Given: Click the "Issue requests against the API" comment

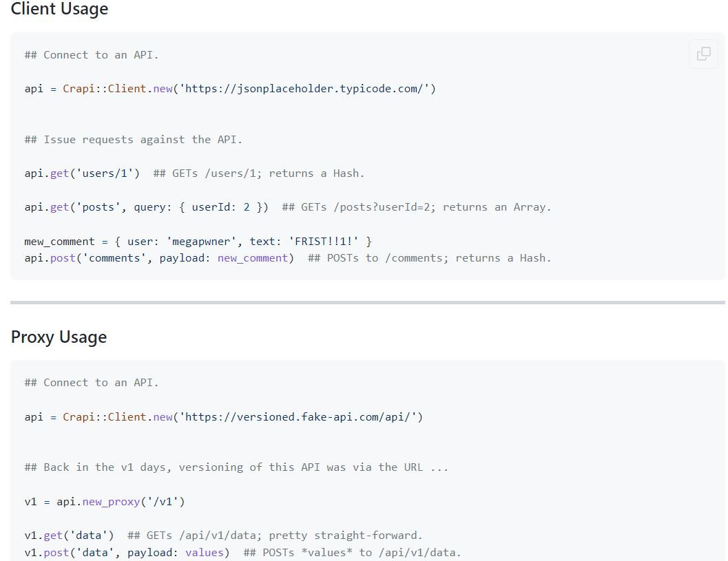Looking at the screenshot, I should click(133, 140).
